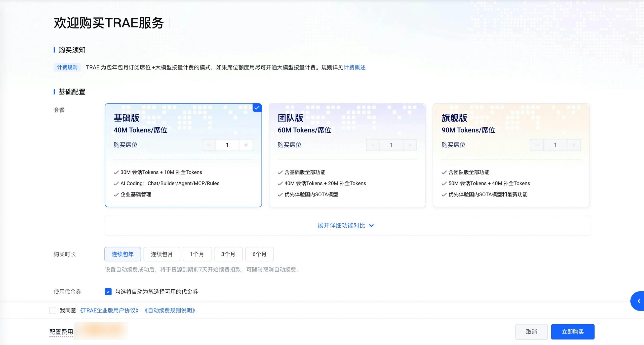
Task: Click the 计费规则 tag
Action: point(67,67)
